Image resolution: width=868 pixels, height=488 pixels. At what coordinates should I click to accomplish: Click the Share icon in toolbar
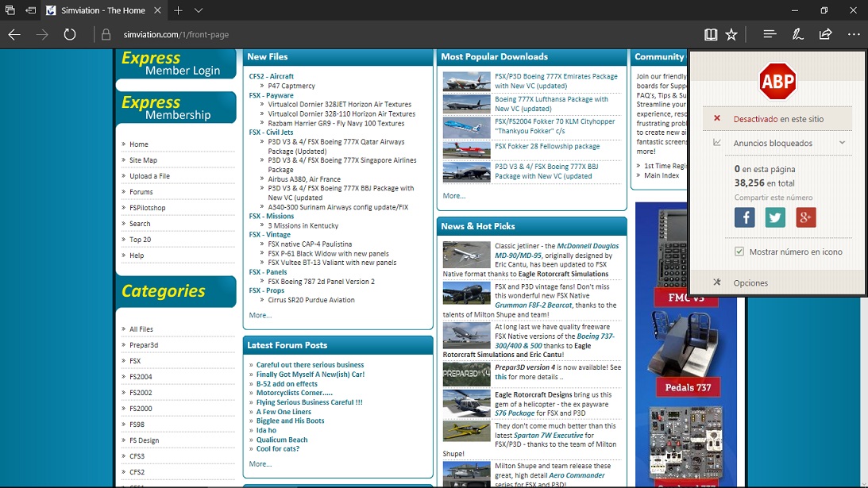[x=825, y=34]
